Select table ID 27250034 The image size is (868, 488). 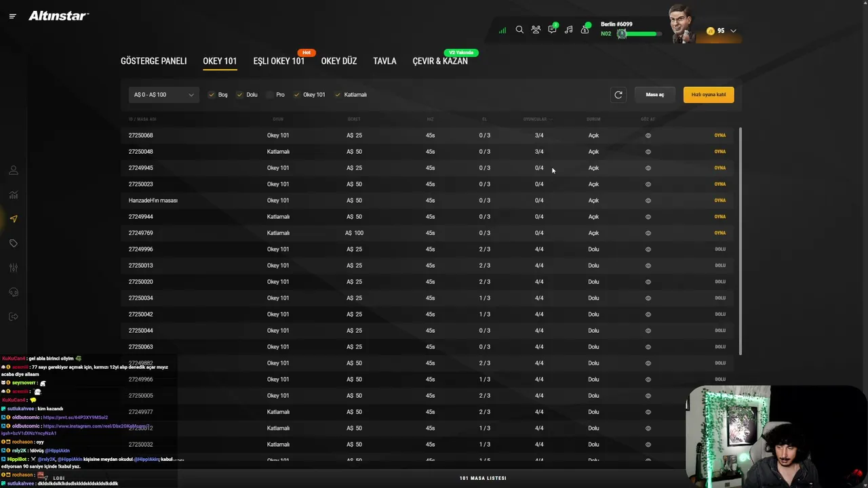[x=141, y=298]
